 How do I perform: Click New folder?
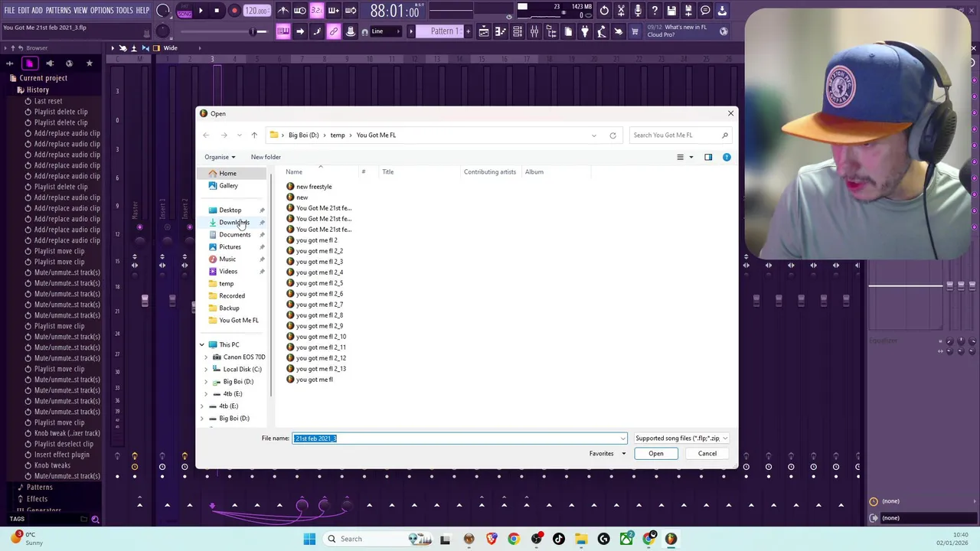click(x=266, y=157)
